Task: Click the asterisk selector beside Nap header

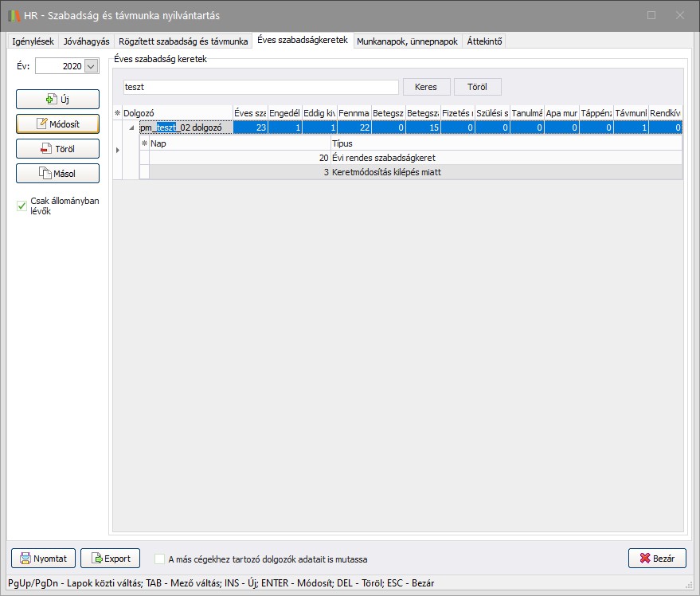Action: [x=144, y=143]
